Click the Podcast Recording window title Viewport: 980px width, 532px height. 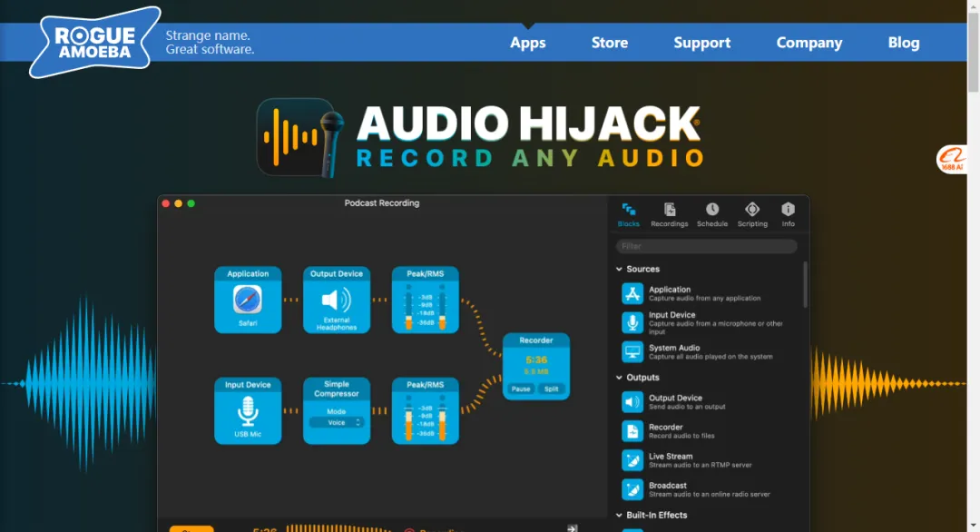click(382, 203)
